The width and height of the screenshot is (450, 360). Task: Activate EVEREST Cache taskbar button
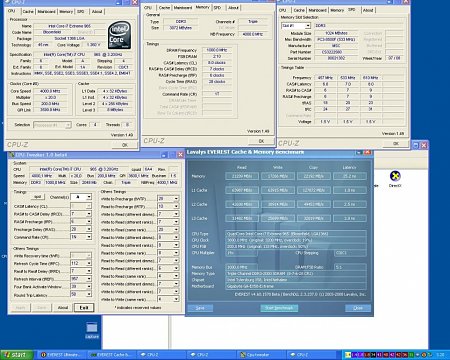112,355
